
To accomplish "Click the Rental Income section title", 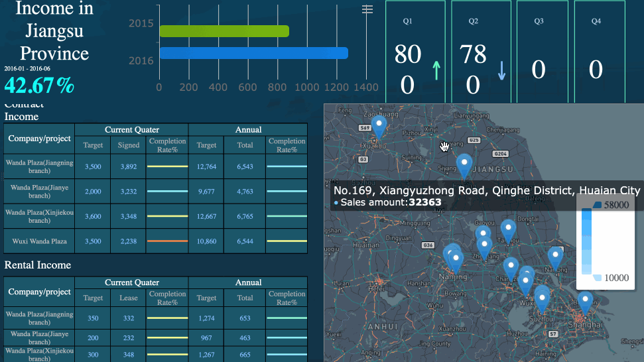I will point(38,265).
